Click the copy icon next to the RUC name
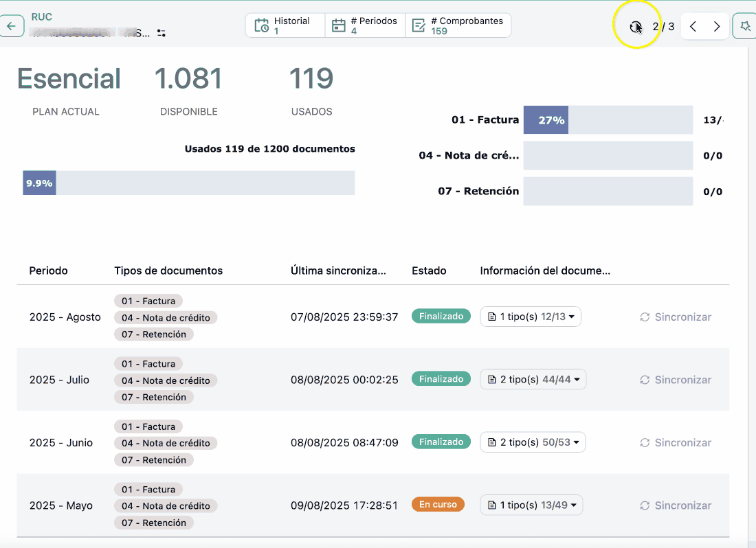Viewport: 756px width, 548px height. pyautogui.click(x=162, y=32)
